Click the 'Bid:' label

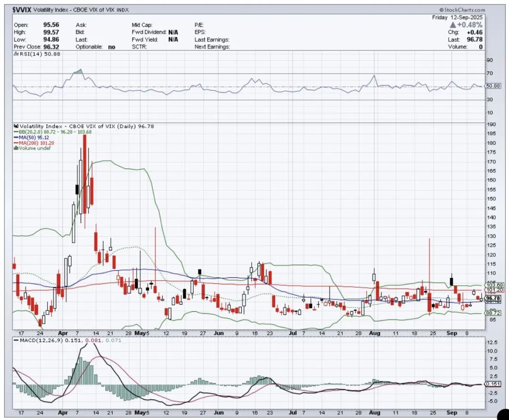pyautogui.click(x=80, y=32)
